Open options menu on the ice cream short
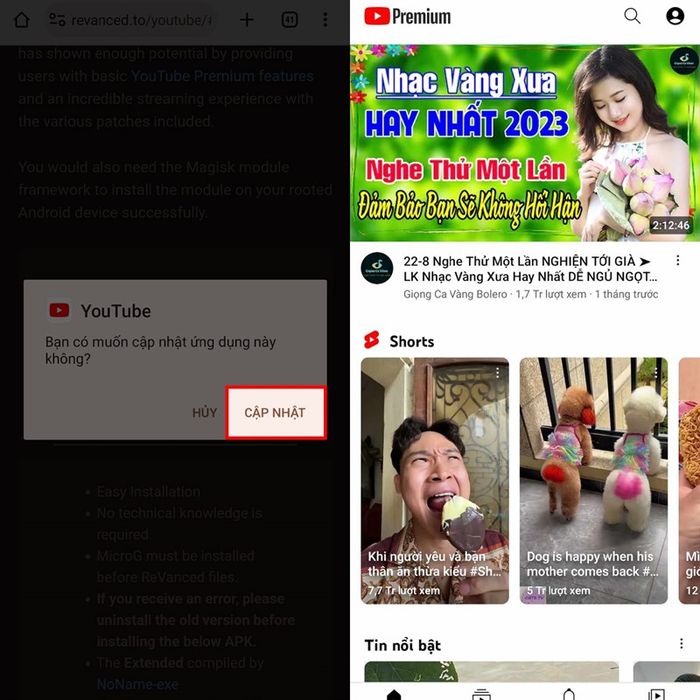 pos(497,373)
